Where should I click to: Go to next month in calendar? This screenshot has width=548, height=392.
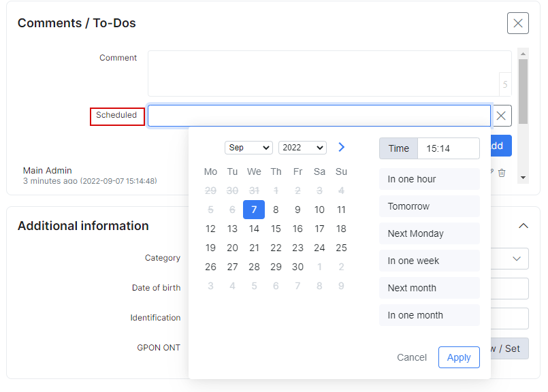(342, 147)
